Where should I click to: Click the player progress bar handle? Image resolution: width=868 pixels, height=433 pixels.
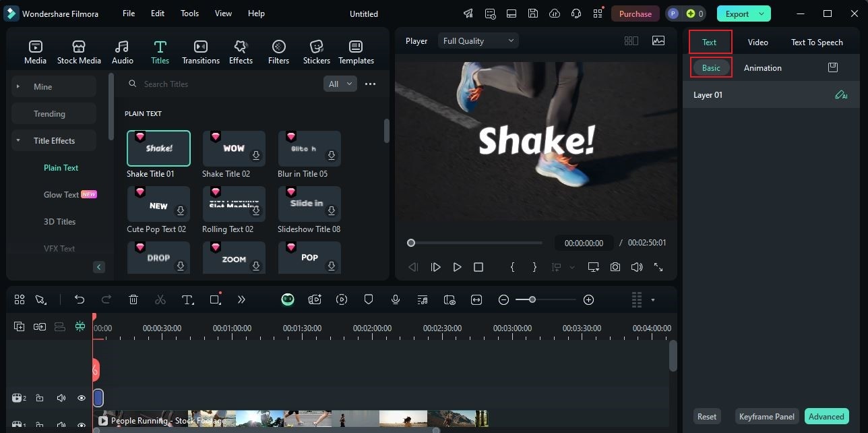pyautogui.click(x=411, y=243)
